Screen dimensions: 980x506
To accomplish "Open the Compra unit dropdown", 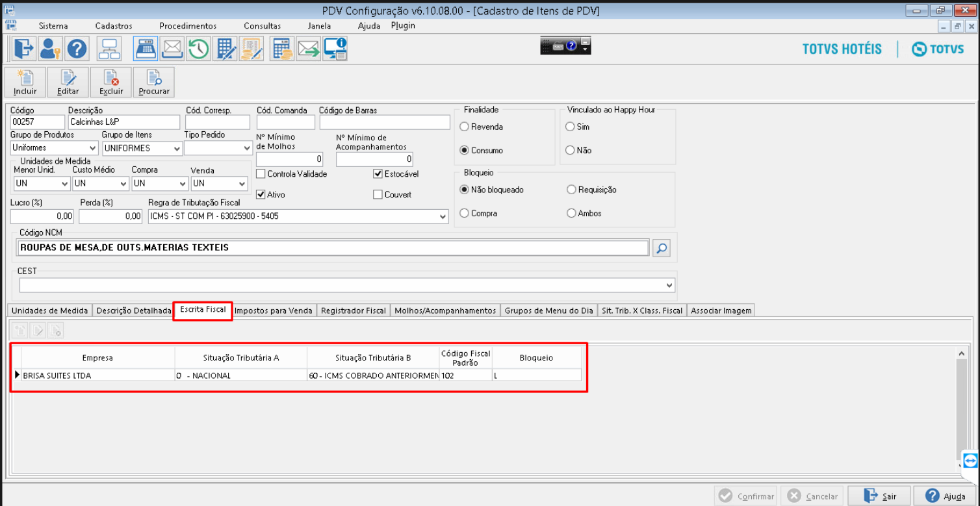I will click(x=182, y=184).
